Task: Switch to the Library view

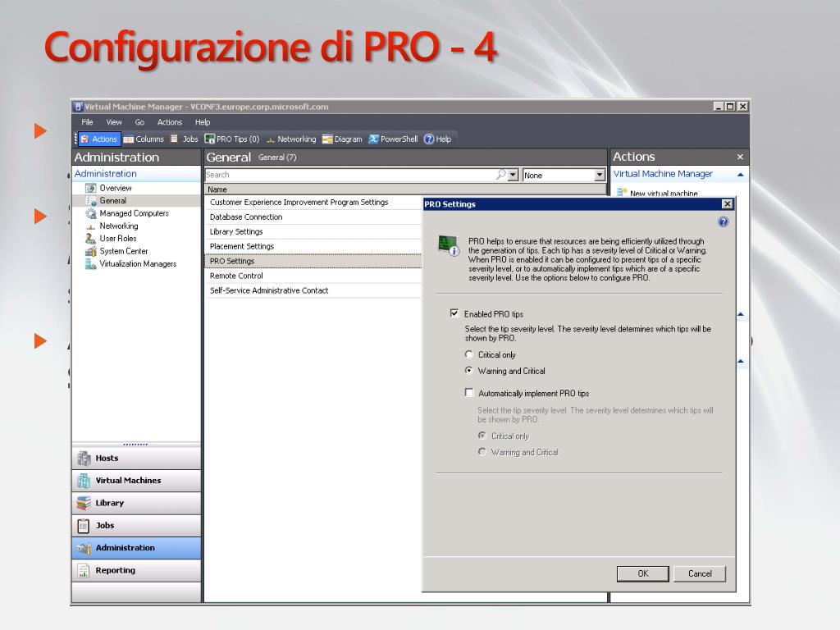Action: click(137, 504)
